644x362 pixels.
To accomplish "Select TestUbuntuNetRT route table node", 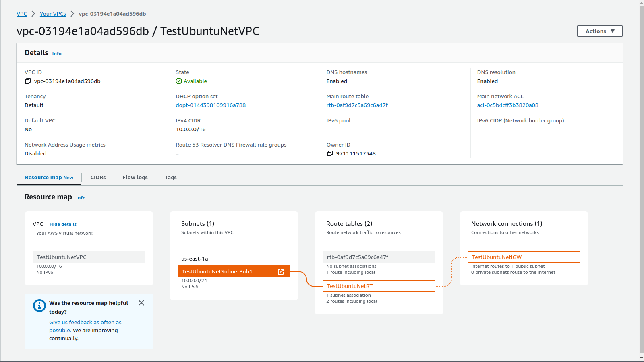I will (379, 286).
